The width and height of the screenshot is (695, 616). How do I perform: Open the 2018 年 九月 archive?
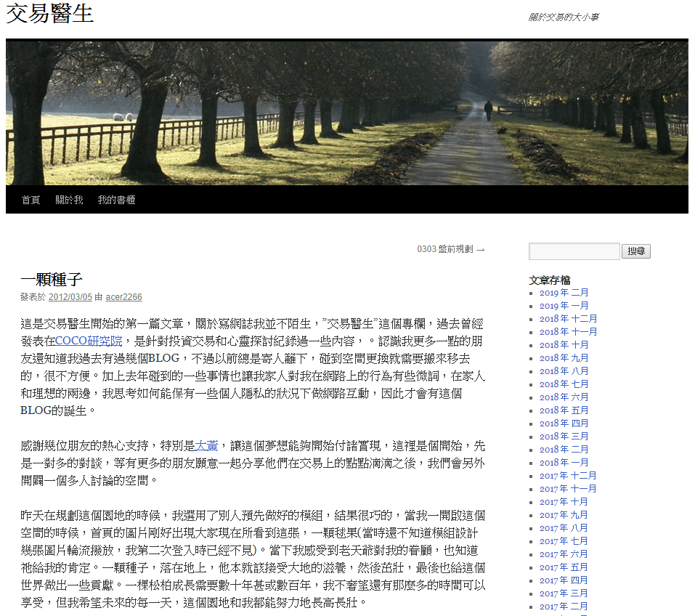(x=564, y=358)
